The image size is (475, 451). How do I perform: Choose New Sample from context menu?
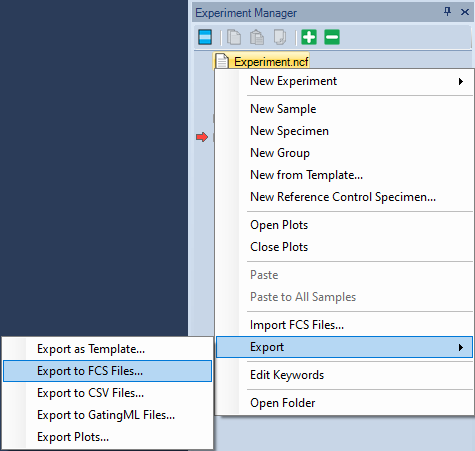[x=344, y=109]
